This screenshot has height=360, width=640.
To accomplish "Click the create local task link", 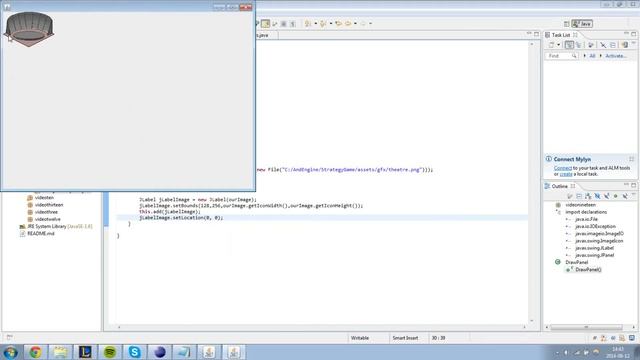I will click(566, 174).
